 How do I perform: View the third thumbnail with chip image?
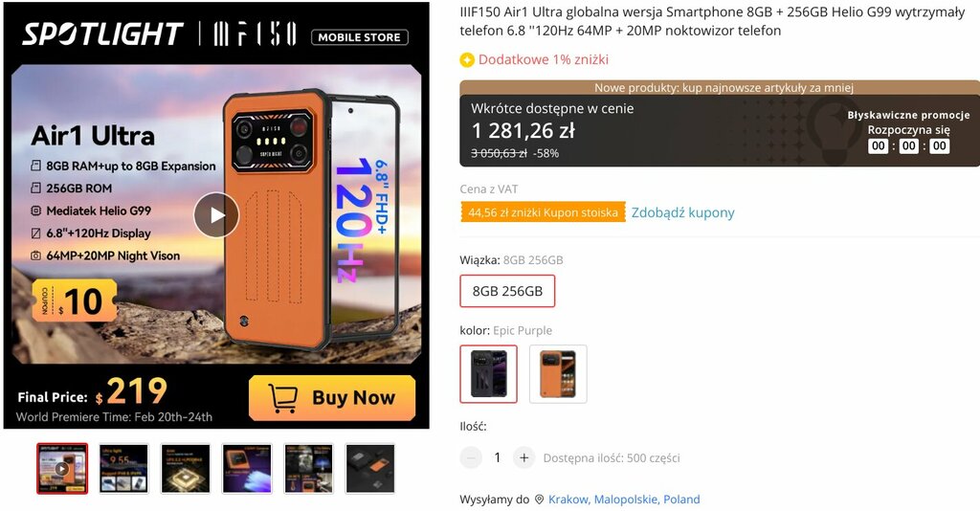coord(186,469)
